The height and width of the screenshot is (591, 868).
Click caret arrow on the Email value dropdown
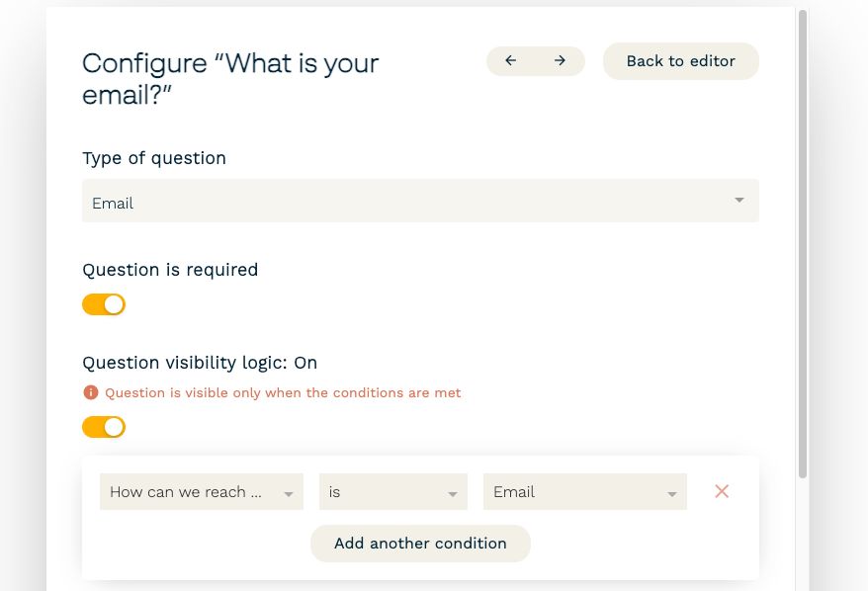click(x=671, y=493)
